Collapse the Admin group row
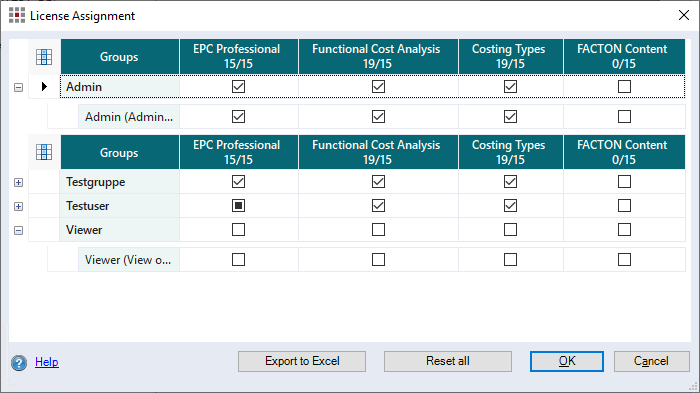 point(18,87)
